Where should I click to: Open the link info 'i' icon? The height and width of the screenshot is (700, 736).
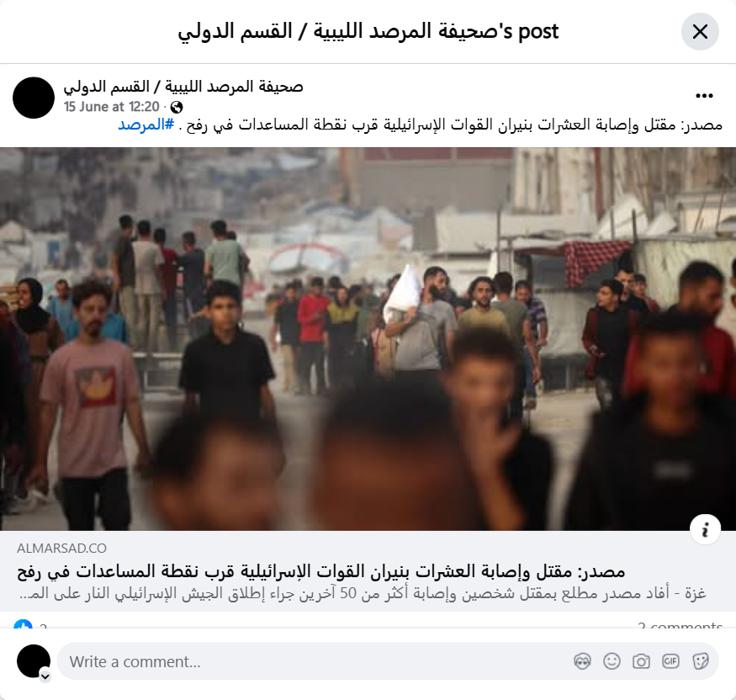705,529
